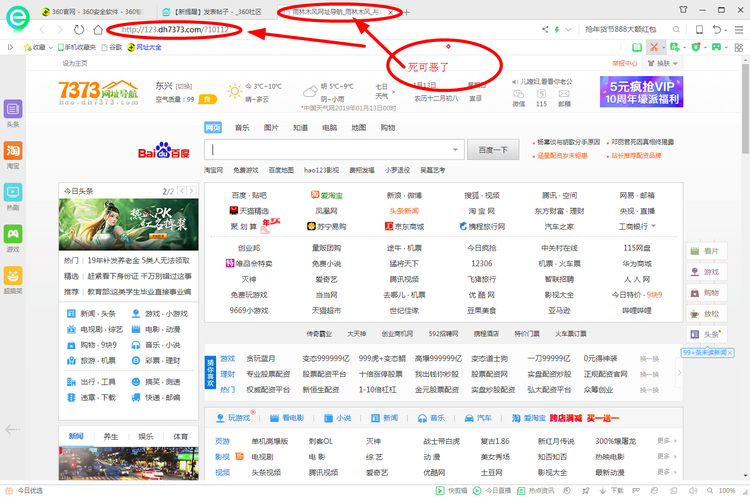Click the undo closed-tab icon
750x497 pixels.
click(x=717, y=30)
